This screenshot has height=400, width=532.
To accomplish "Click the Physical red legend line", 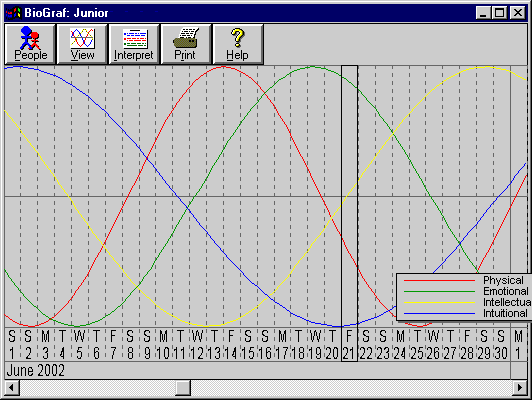I will (439, 281).
